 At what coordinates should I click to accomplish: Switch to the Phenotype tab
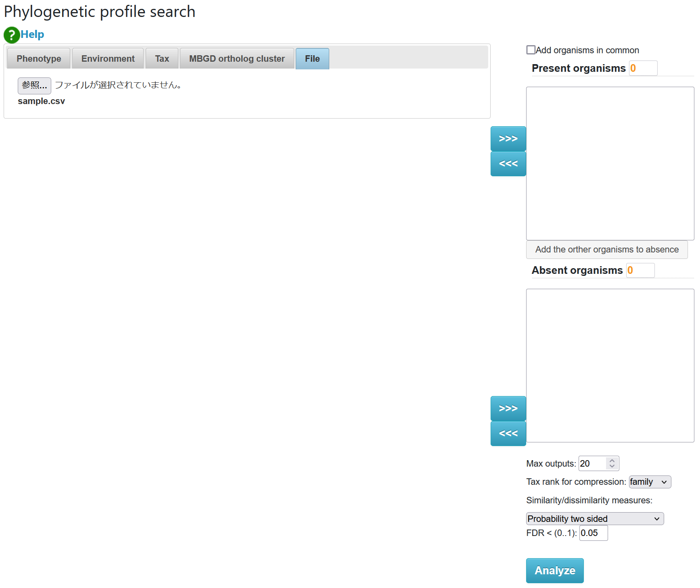point(39,59)
